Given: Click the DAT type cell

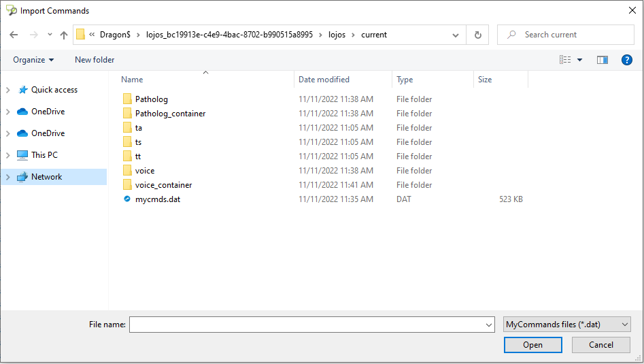Looking at the screenshot, I should pos(404,199).
